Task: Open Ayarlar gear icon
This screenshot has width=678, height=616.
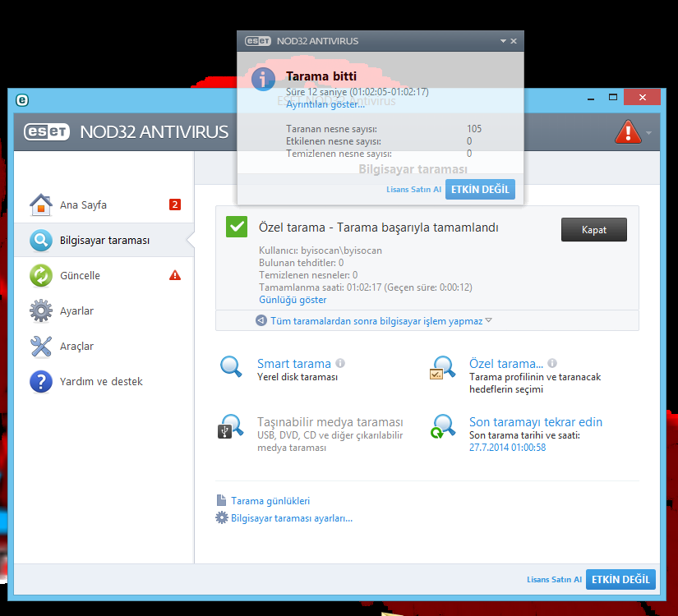Action: (x=40, y=310)
